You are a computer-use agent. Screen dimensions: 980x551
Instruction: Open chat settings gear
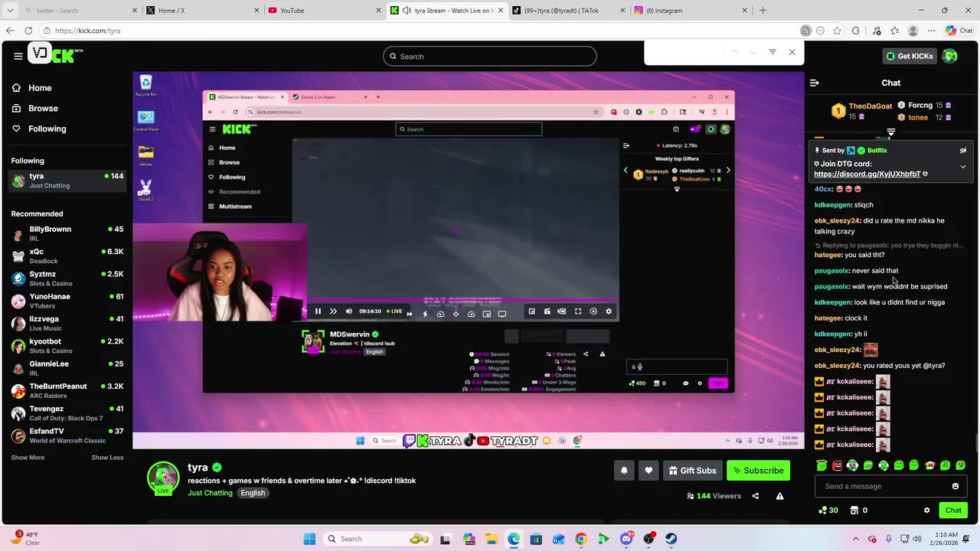click(926, 510)
